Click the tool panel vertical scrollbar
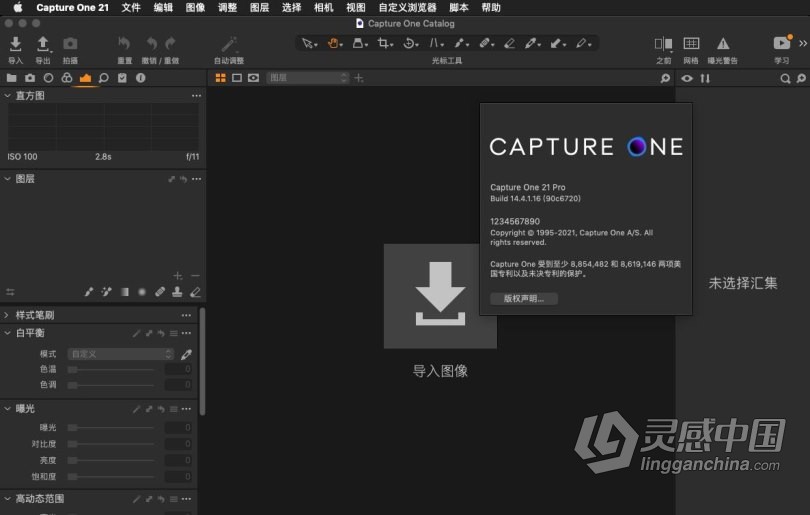Viewport: 810px width, 515px height. click(202, 362)
